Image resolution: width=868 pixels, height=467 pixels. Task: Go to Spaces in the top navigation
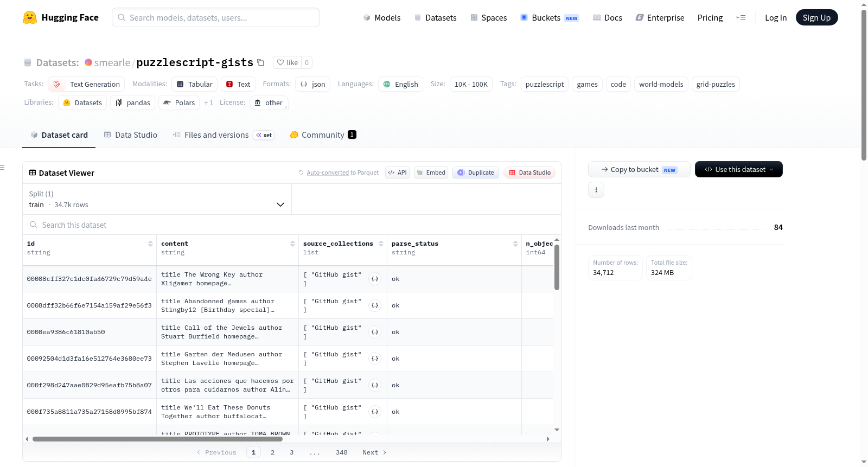tap(488, 17)
